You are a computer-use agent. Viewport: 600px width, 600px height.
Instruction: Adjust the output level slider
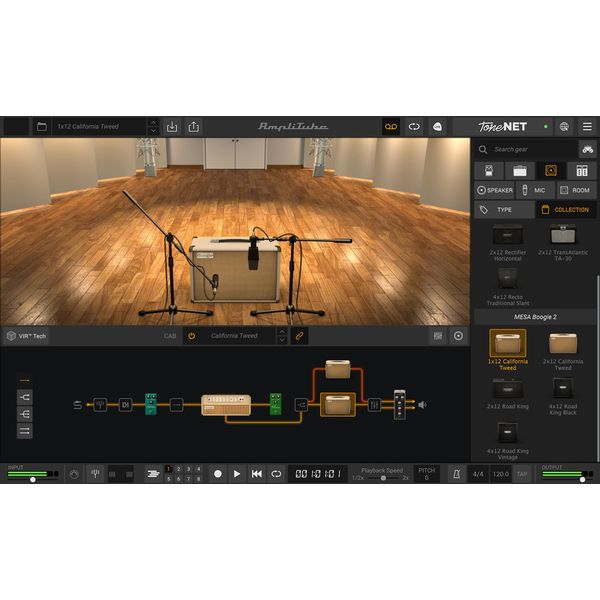582,479
